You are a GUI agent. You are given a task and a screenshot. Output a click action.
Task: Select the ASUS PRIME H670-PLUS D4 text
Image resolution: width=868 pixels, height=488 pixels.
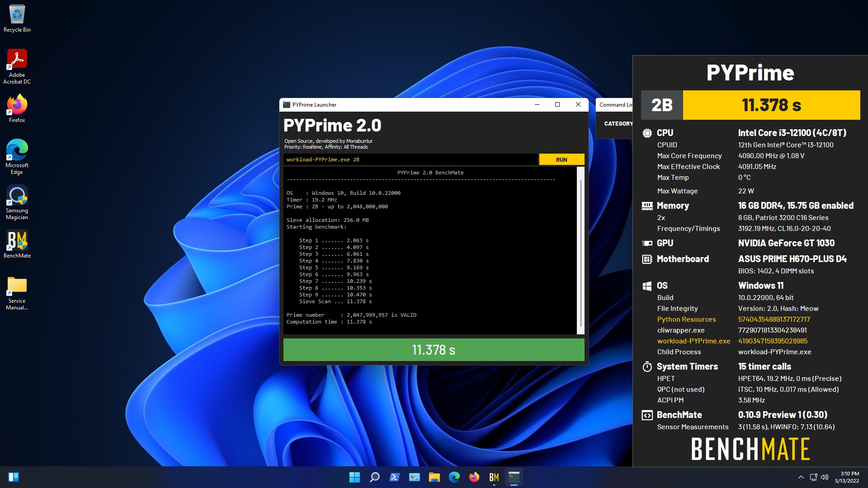[792, 259]
